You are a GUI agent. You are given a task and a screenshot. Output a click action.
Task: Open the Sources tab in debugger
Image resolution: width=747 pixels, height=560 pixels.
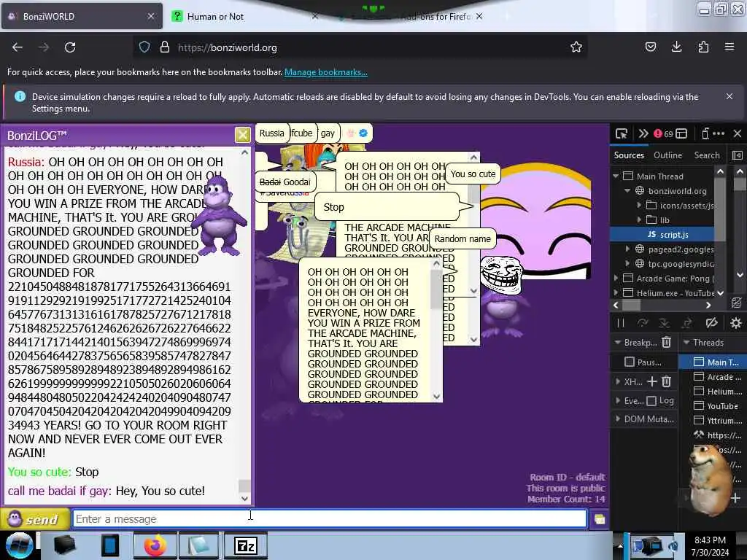[629, 155]
